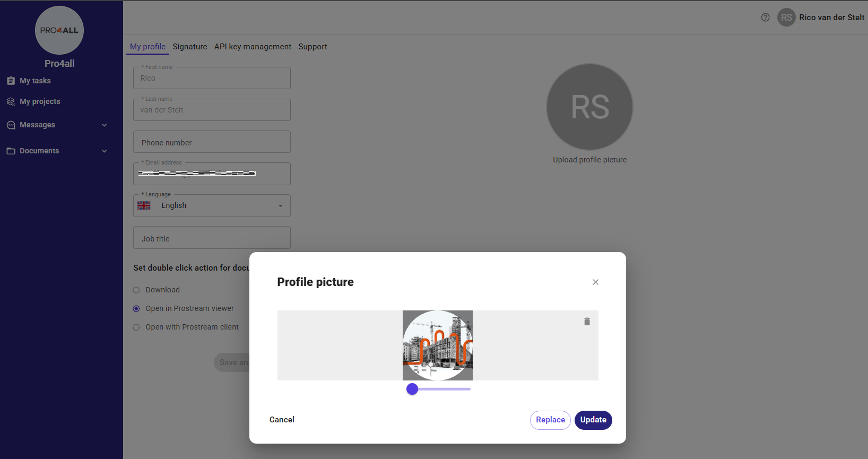Click the Replace button

[550, 420]
